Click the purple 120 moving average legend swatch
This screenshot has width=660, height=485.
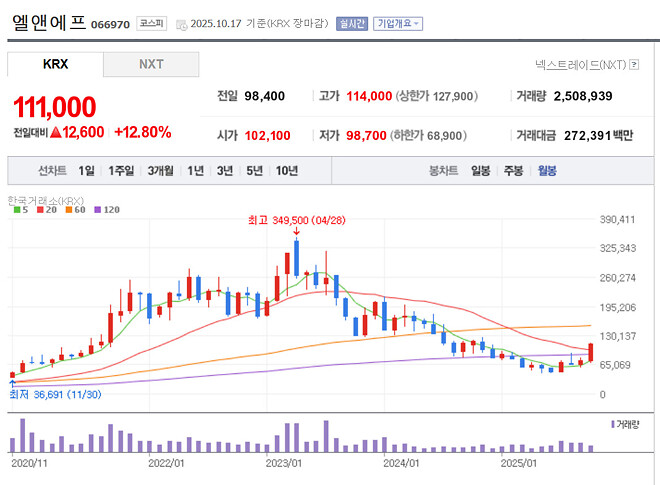(x=98, y=210)
